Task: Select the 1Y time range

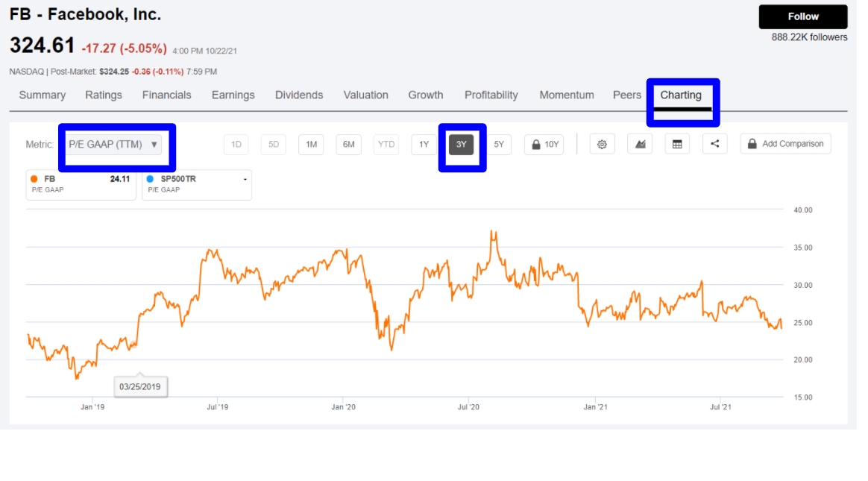Action: [424, 145]
